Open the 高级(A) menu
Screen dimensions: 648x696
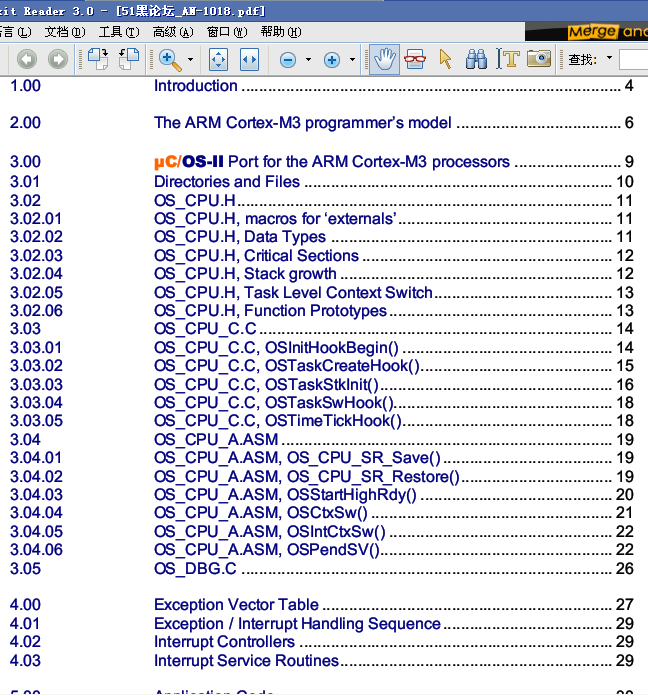(x=173, y=32)
